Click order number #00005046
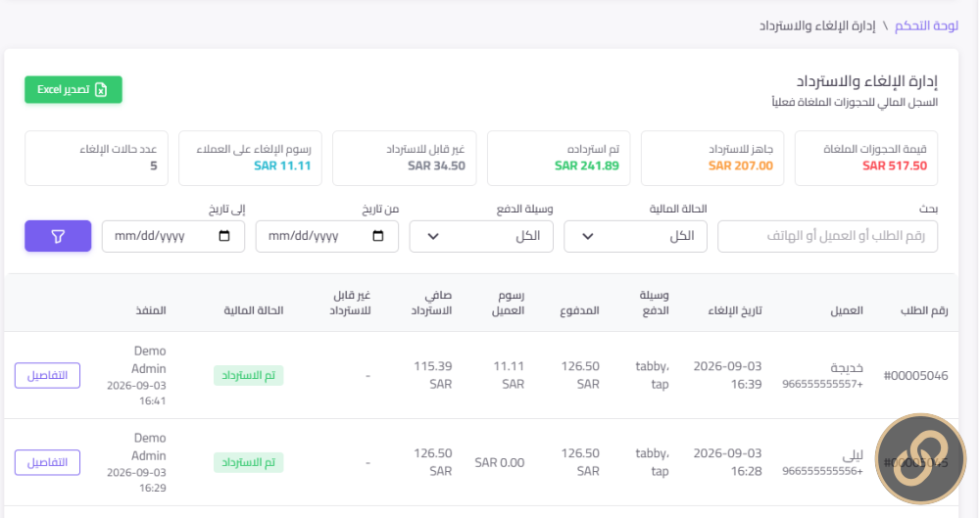The image size is (980, 518). click(x=915, y=376)
